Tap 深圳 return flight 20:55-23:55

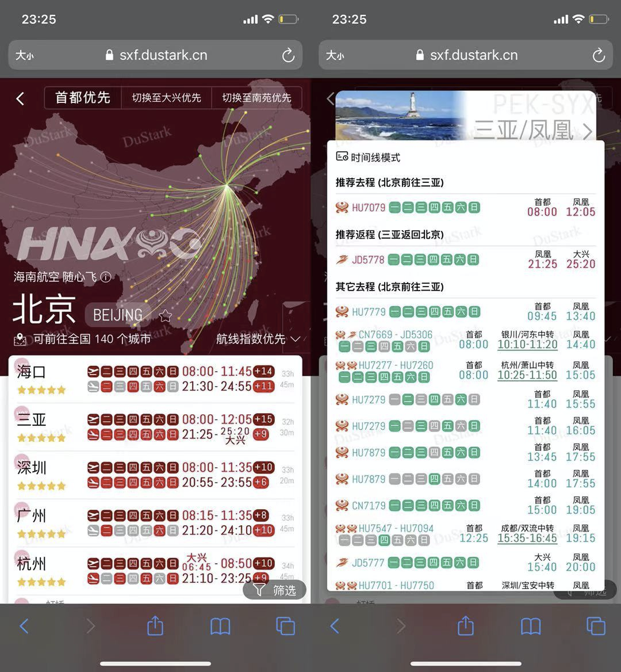click(x=178, y=483)
